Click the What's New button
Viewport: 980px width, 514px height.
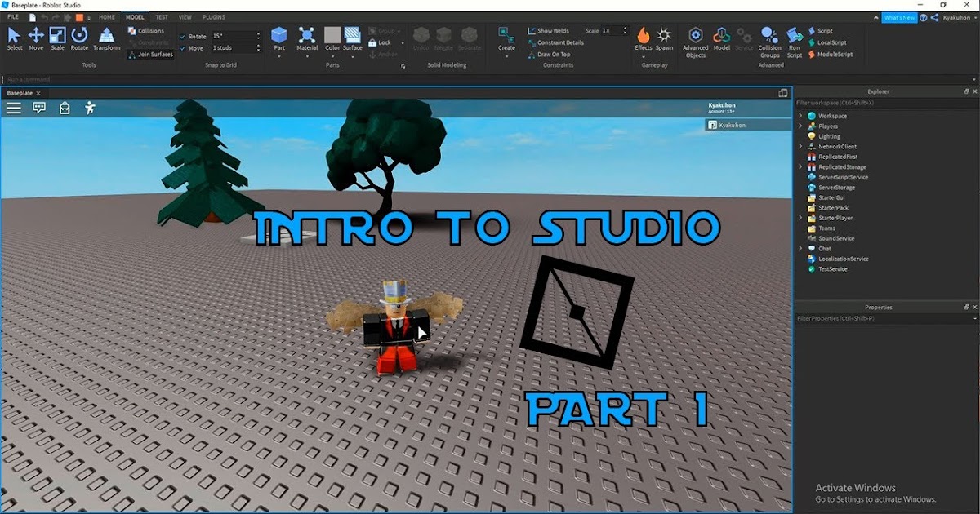pos(898,17)
